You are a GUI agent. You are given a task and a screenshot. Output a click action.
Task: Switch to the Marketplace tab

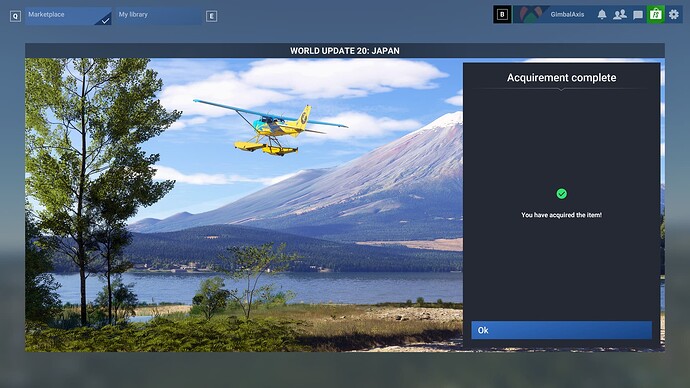point(68,16)
